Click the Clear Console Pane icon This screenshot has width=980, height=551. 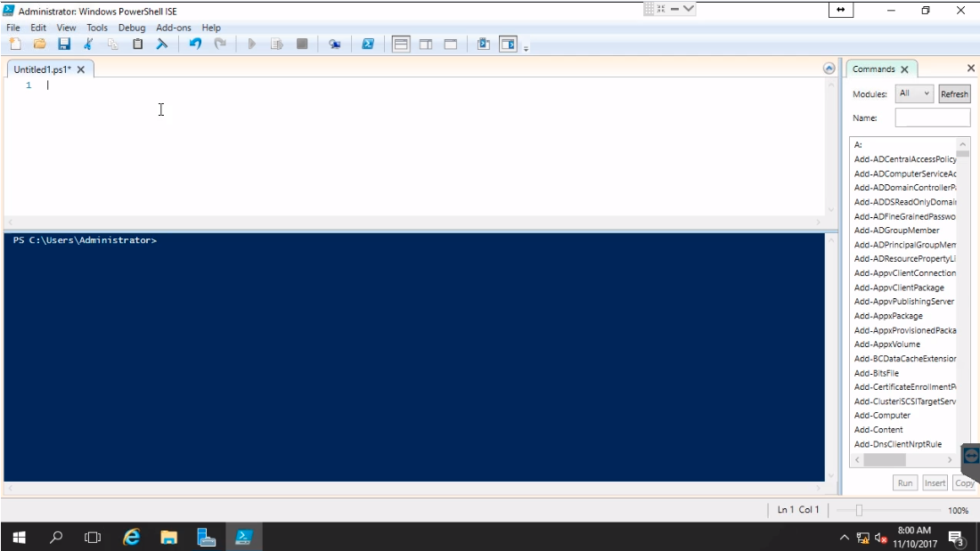[162, 44]
